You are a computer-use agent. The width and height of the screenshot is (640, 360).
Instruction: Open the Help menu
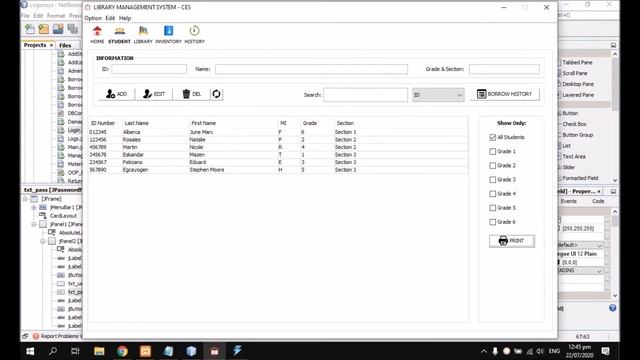click(x=125, y=18)
